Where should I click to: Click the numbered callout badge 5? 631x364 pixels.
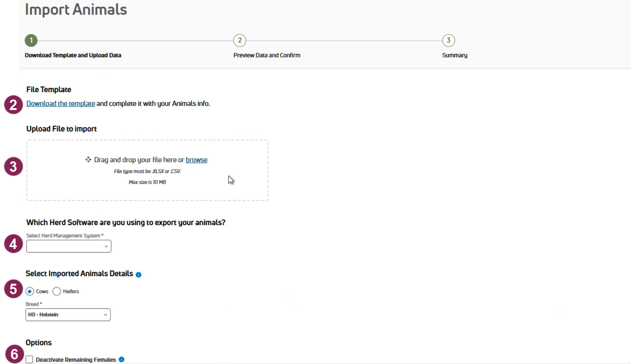click(14, 289)
